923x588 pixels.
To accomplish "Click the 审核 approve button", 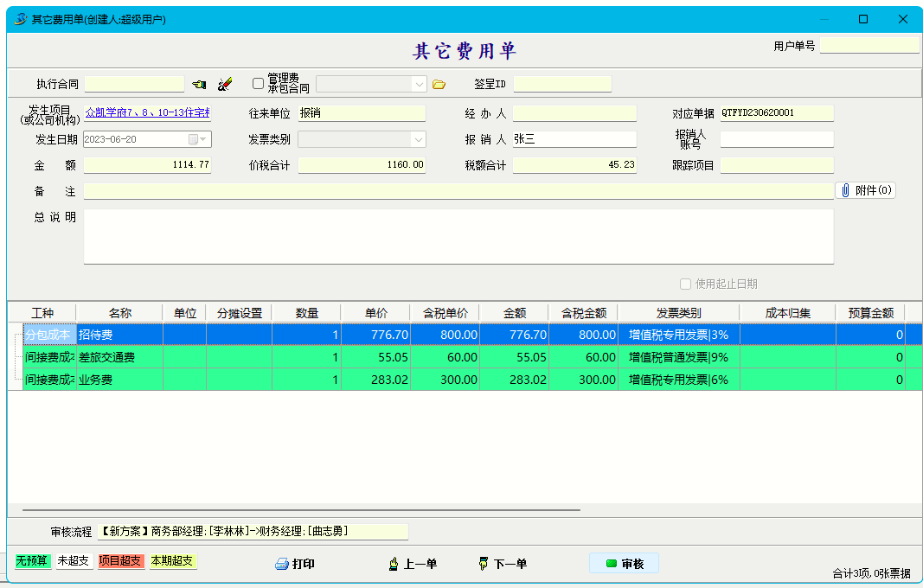I will [x=624, y=564].
